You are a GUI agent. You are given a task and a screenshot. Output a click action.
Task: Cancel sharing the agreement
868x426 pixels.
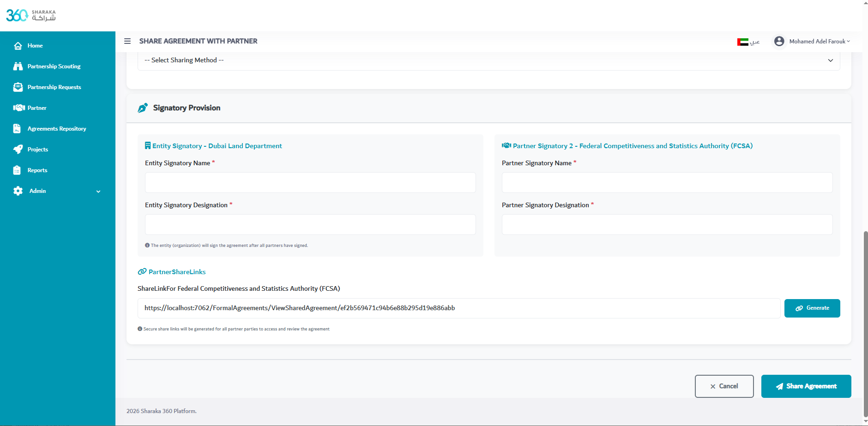point(724,386)
